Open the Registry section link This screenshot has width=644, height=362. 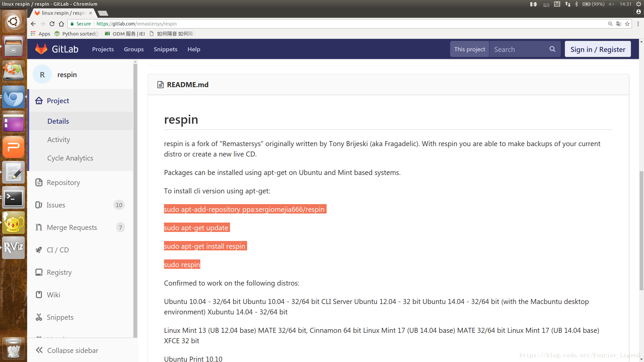(x=59, y=272)
